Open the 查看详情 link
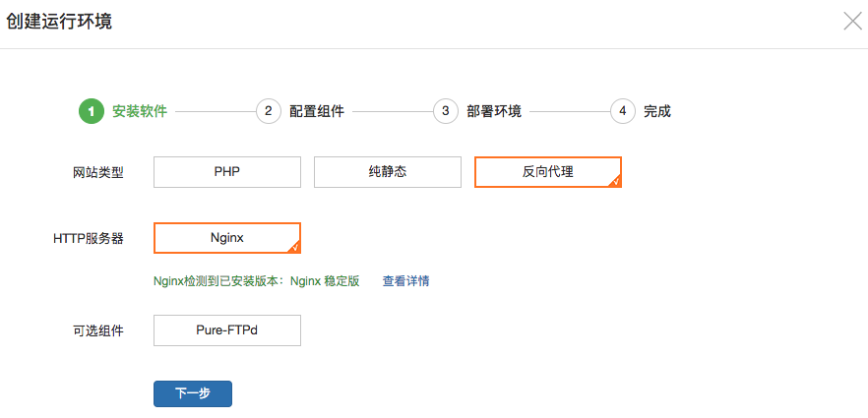Viewport: 868px width, 418px height. point(405,281)
